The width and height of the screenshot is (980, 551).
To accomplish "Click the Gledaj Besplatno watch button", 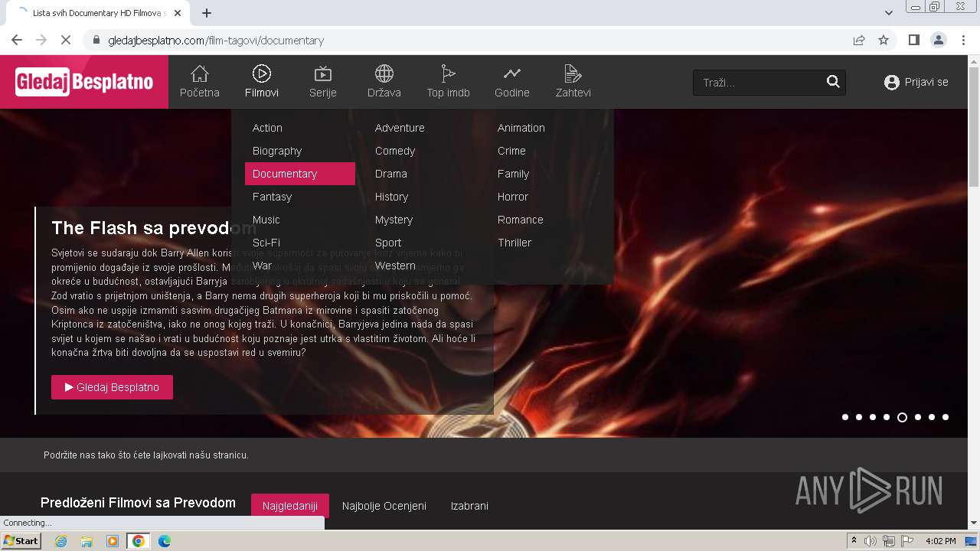I will [112, 387].
